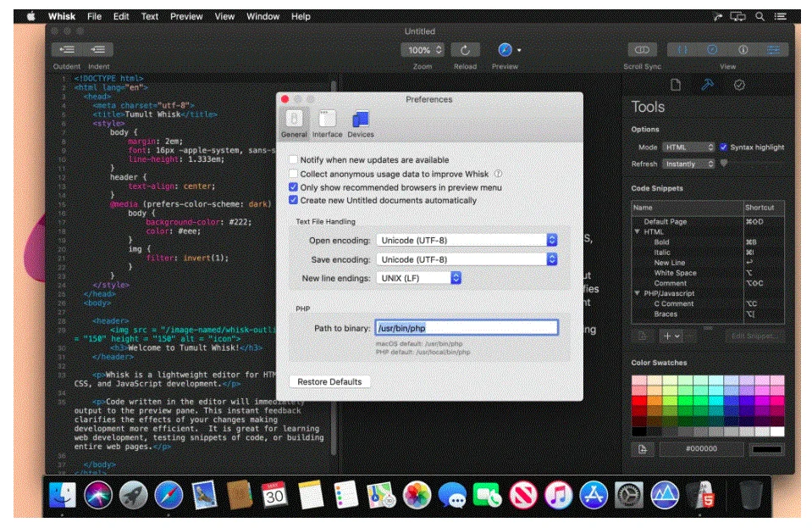Pick the pure red color swatch
The width and height of the screenshot is (812, 528).
pyautogui.click(x=639, y=401)
